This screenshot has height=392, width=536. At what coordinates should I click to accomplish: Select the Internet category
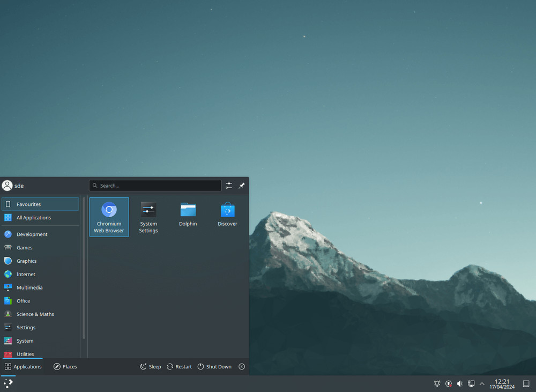(26, 275)
